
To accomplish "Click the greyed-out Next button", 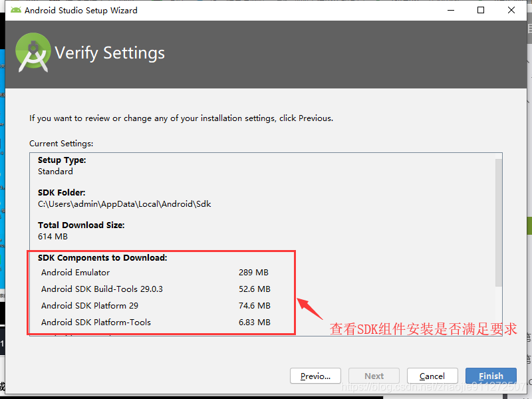I will (x=374, y=376).
